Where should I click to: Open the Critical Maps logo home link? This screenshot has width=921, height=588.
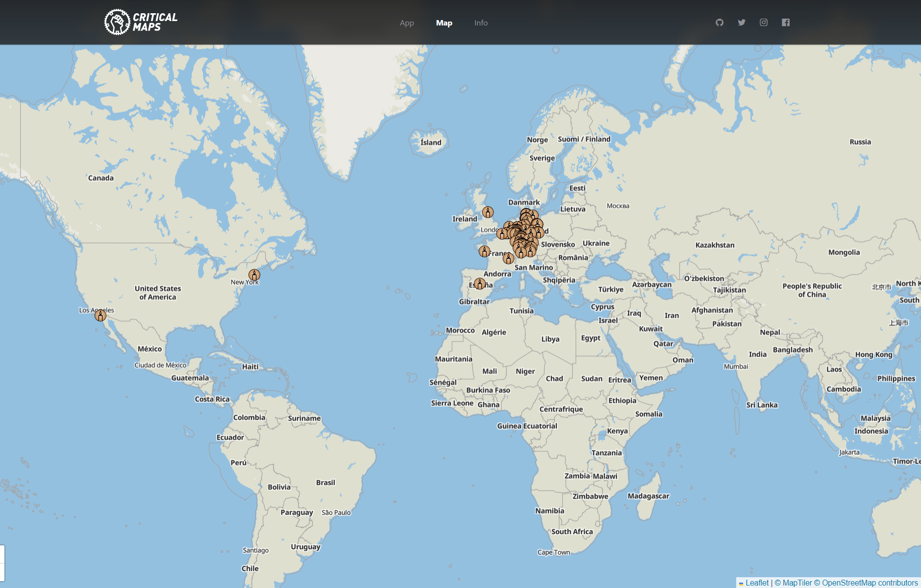click(141, 22)
